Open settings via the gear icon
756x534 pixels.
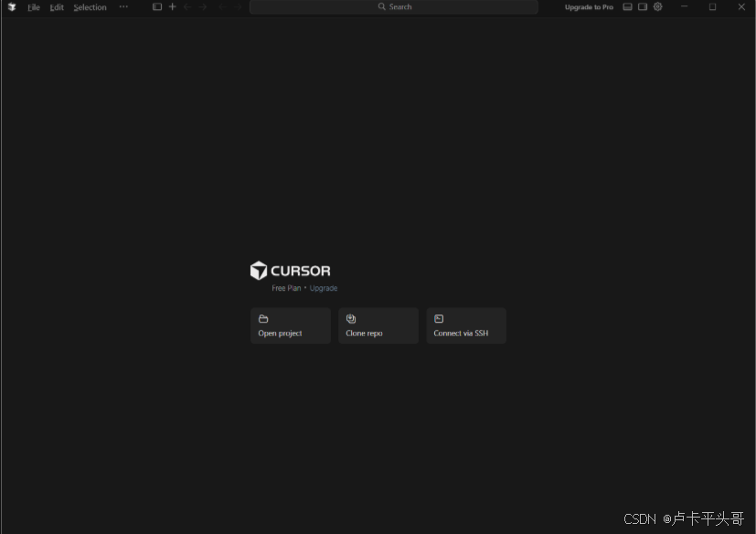click(657, 6)
